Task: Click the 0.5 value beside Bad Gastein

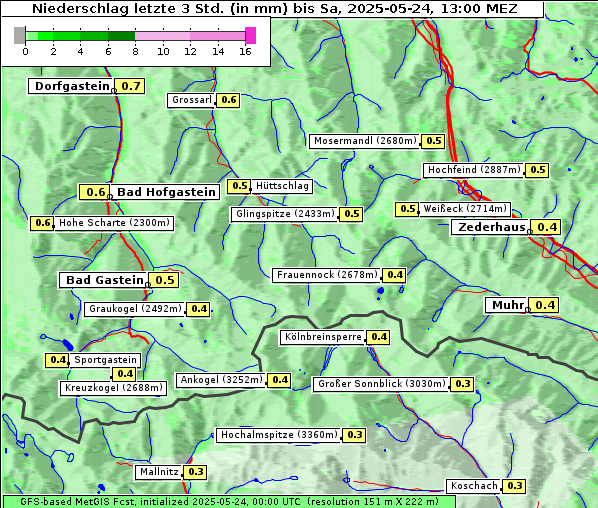Action: pos(164,280)
